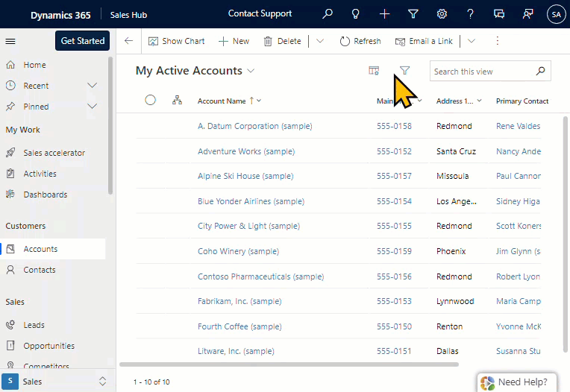
Task: Click Contact Support in header
Action: point(260,14)
